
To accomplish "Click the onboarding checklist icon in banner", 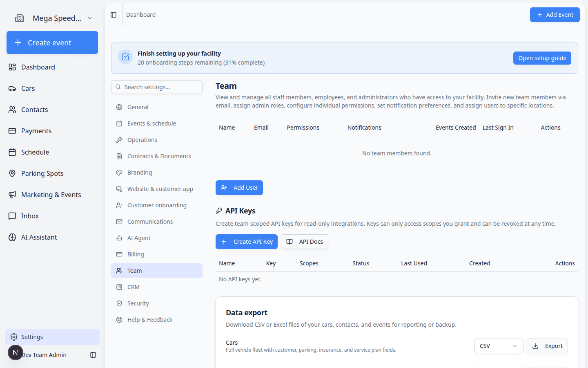I will tap(125, 57).
